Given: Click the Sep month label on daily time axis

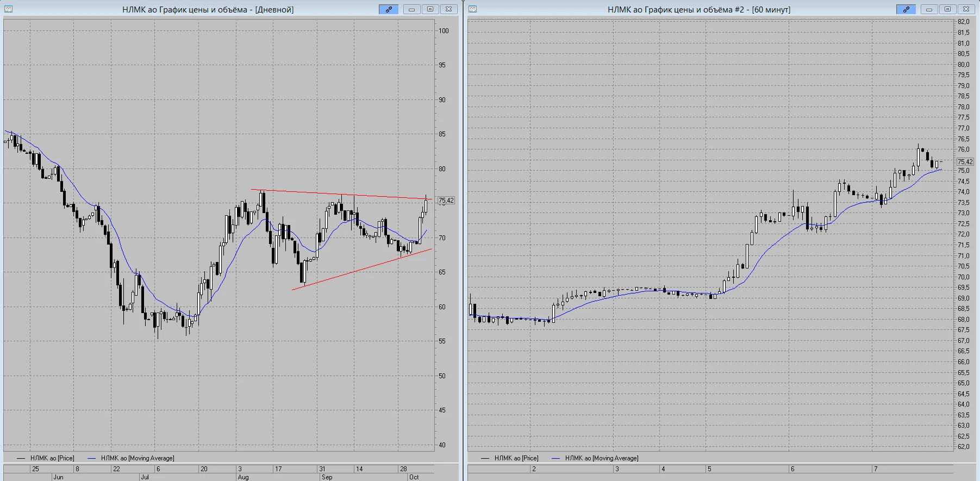Looking at the screenshot, I should click(x=327, y=477).
